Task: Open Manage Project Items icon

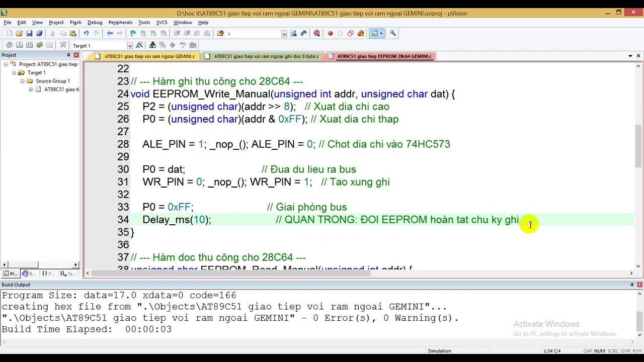Action: tap(152, 45)
